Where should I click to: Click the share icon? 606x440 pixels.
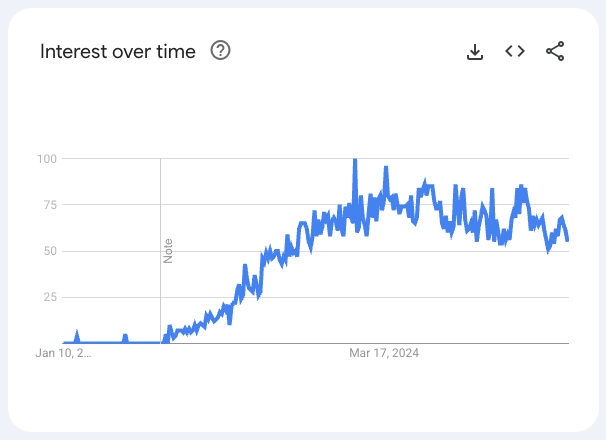pyautogui.click(x=555, y=51)
